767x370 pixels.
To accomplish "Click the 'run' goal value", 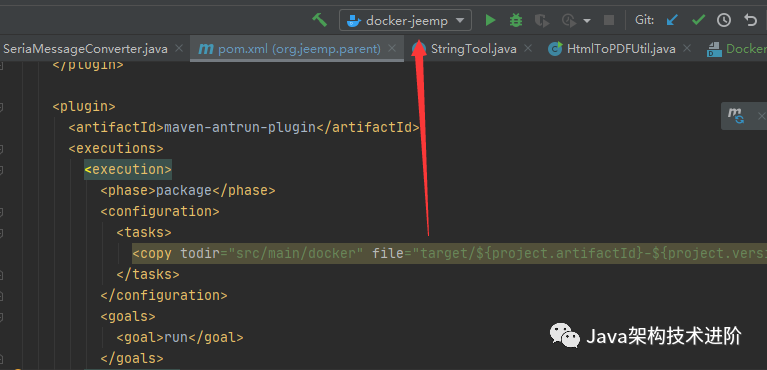I will tap(176, 338).
